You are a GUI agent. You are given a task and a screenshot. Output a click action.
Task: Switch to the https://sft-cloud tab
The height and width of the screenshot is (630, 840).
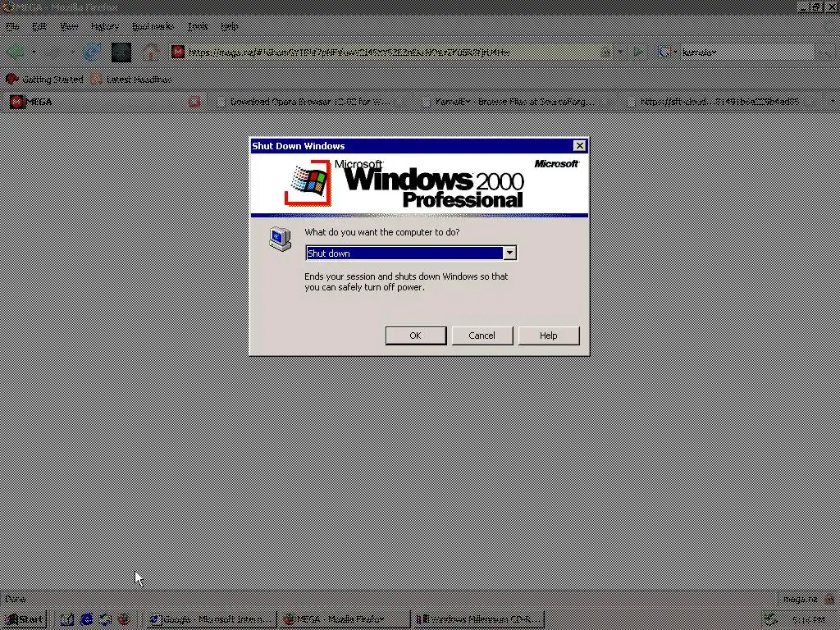720,101
